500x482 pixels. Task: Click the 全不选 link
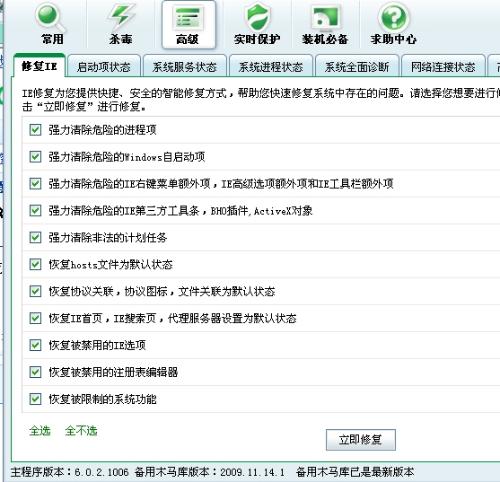(81, 431)
